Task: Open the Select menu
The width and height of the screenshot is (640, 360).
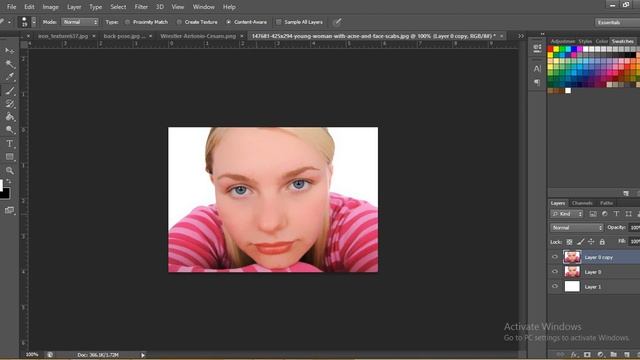Action: point(118,7)
